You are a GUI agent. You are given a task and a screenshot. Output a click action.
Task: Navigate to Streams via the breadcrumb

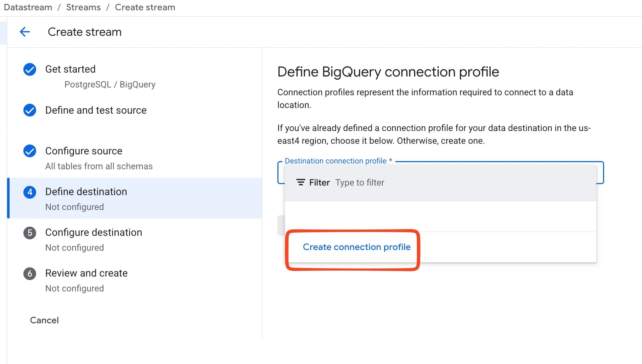[x=83, y=7]
